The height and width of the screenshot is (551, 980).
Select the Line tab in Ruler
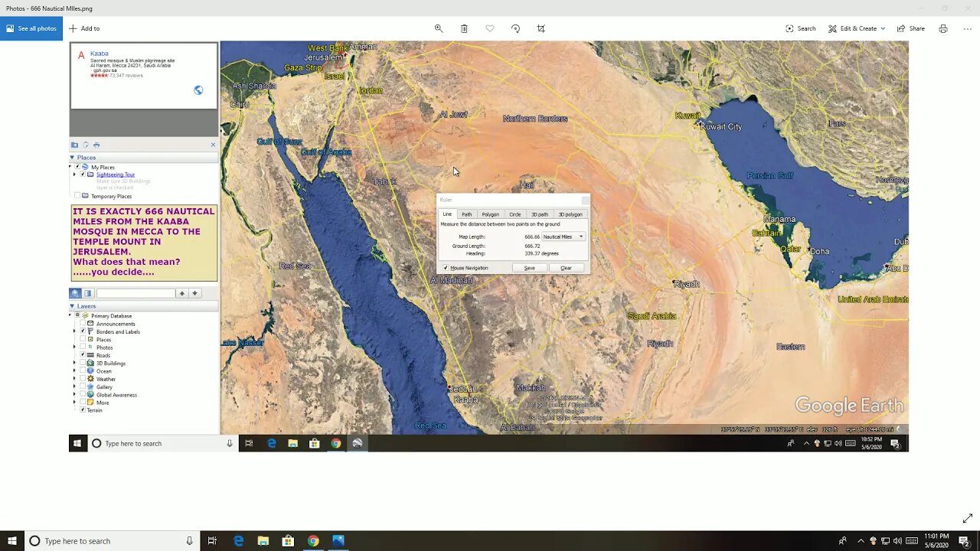click(x=447, y=214)
